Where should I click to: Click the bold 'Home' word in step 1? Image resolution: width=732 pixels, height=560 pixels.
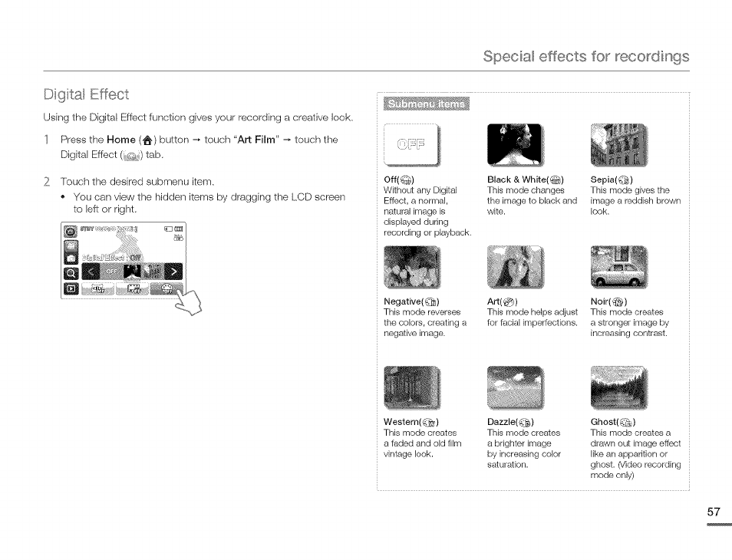tap(121, 140)
